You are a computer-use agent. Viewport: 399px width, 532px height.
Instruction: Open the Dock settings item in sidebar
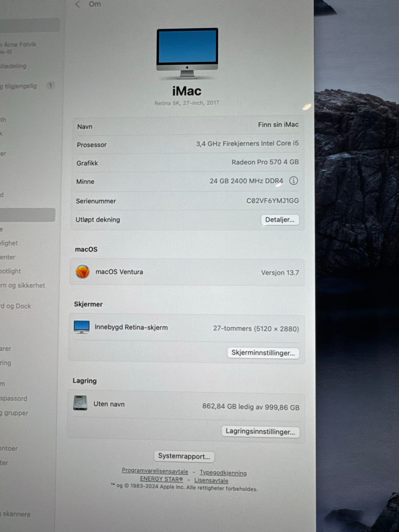click(x=16, y=306)
